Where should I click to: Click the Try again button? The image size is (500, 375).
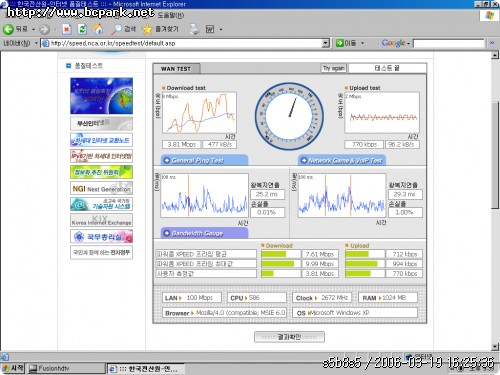[x=333, y=68]
